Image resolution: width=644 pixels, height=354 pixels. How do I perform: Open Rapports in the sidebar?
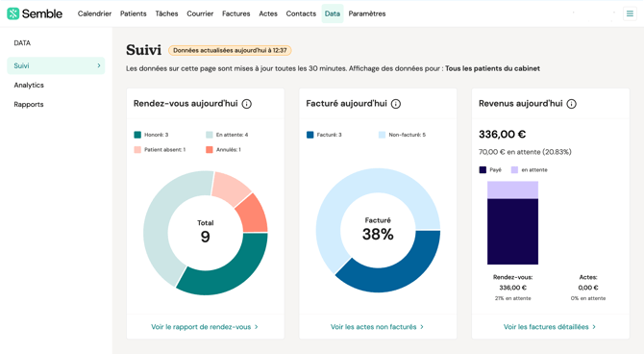pos(29,105)
